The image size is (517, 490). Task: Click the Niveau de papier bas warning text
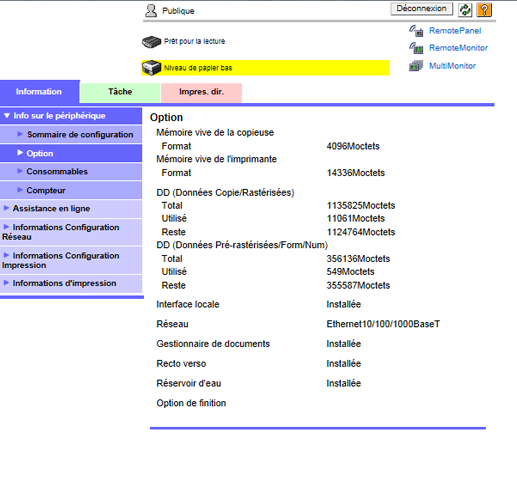tap(198, 68)
